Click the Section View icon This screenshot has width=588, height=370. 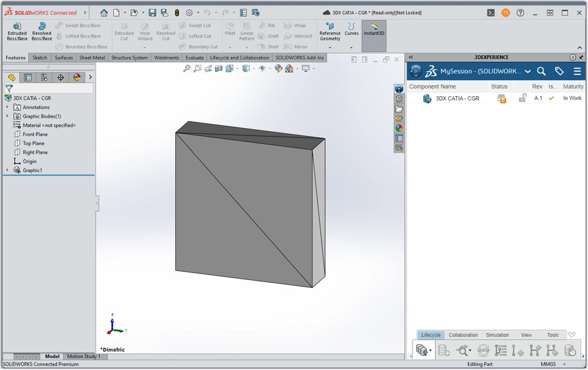[x=219, y=69]
